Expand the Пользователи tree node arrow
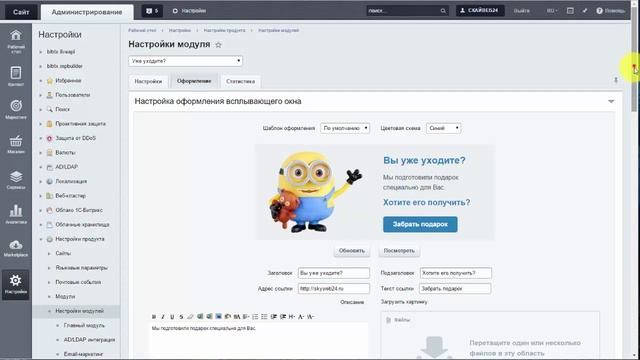The width and height of the screenshot is (640, 360). (41, 95)
